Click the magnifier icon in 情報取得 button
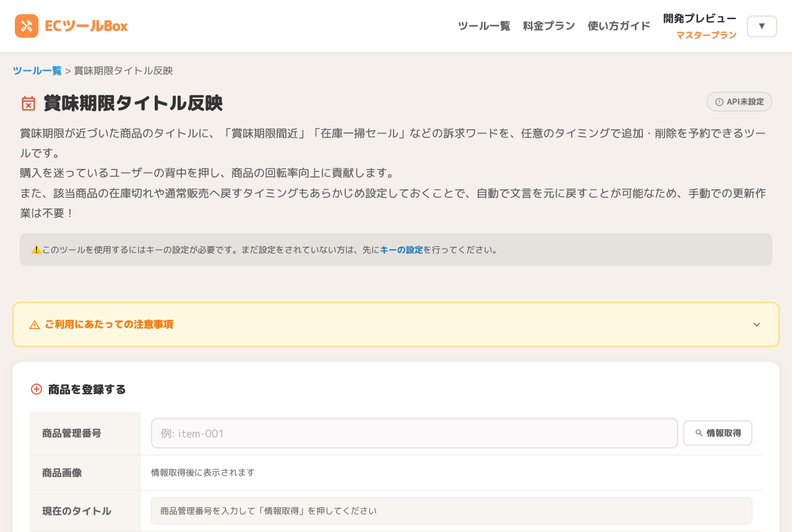The height and width of the screenshot is (532, 792). (x=699, y=433)
